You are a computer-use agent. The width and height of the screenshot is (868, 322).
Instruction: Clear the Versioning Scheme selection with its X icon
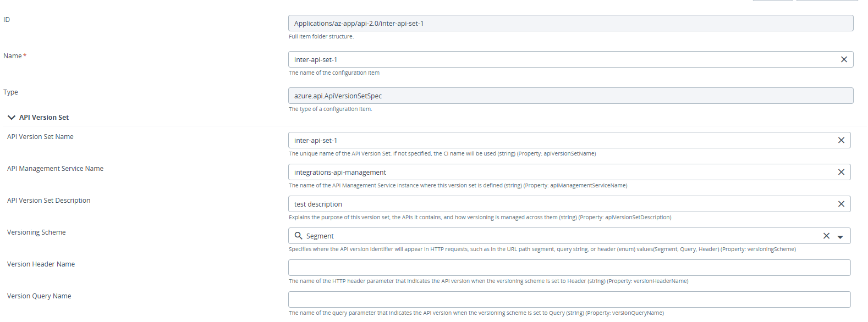coord(826,236)
